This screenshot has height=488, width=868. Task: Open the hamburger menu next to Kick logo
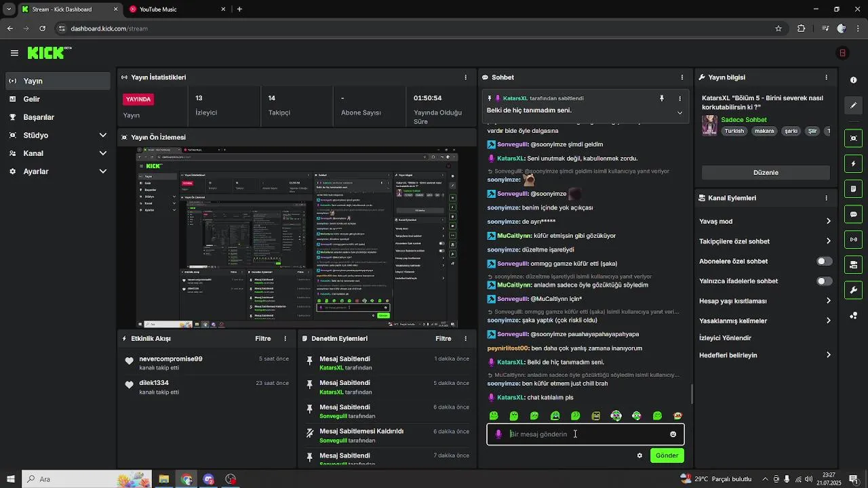[x=14, y=53]
